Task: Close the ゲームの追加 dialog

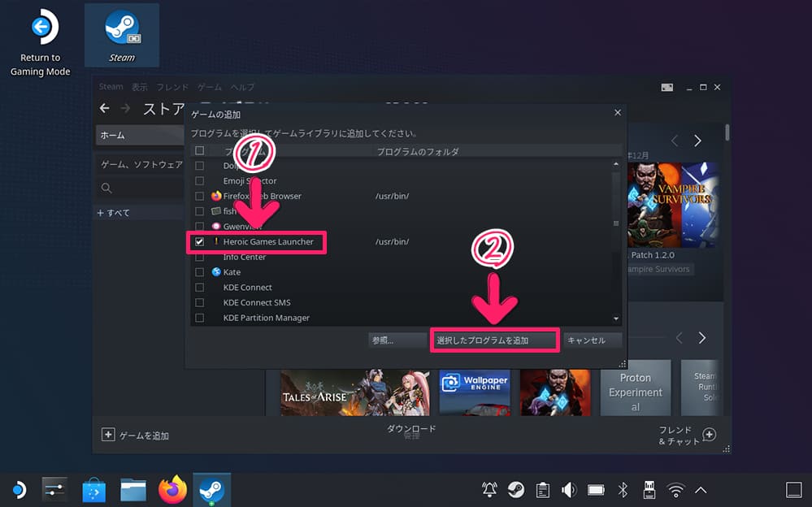Action: 617,112
